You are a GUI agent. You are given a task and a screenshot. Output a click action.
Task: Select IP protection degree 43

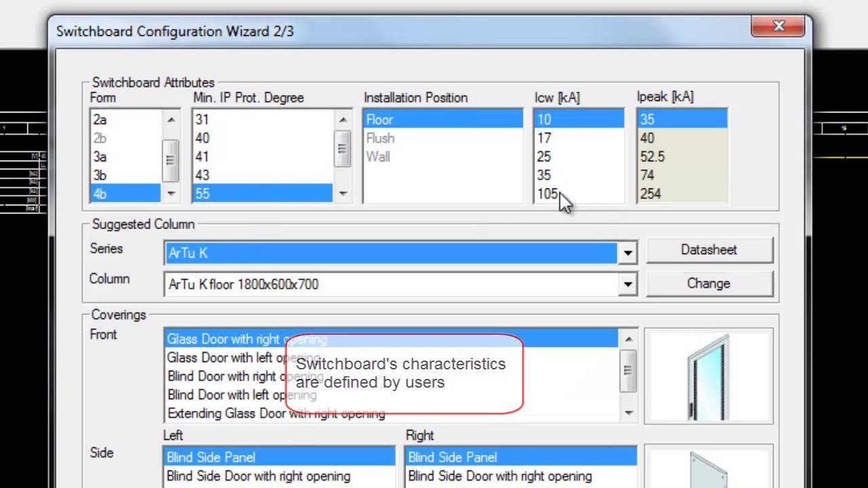(262, 176)
